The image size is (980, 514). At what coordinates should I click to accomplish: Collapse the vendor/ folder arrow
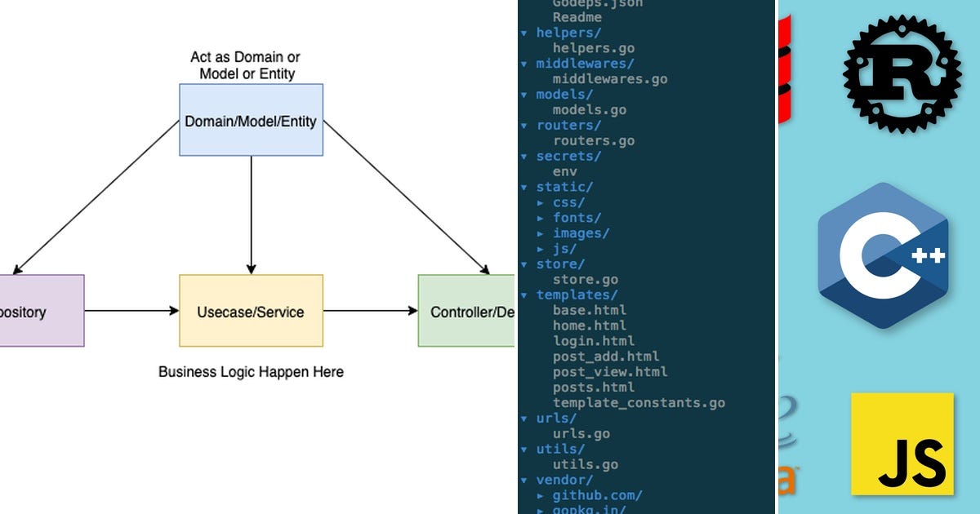pyautogui.click(x=524, y=480)
